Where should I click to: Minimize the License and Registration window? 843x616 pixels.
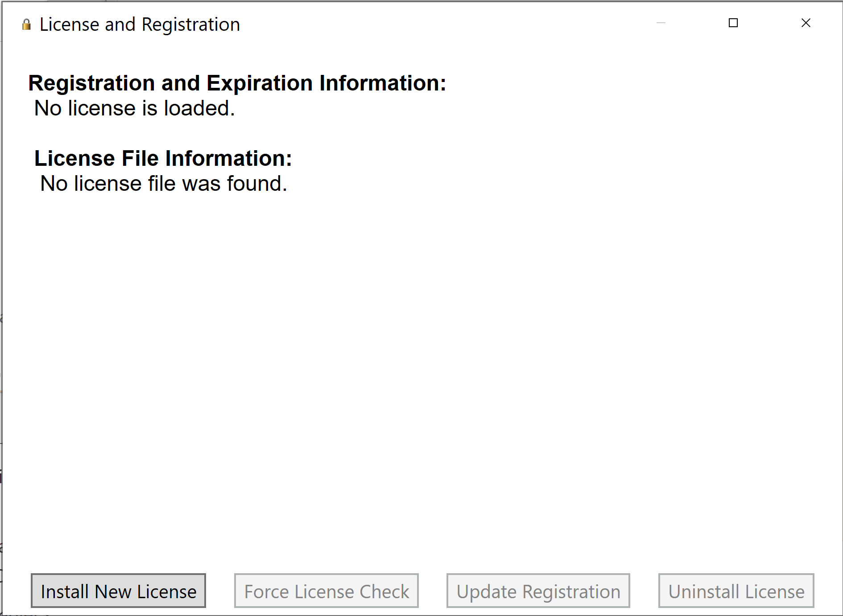tap(661, 23)
